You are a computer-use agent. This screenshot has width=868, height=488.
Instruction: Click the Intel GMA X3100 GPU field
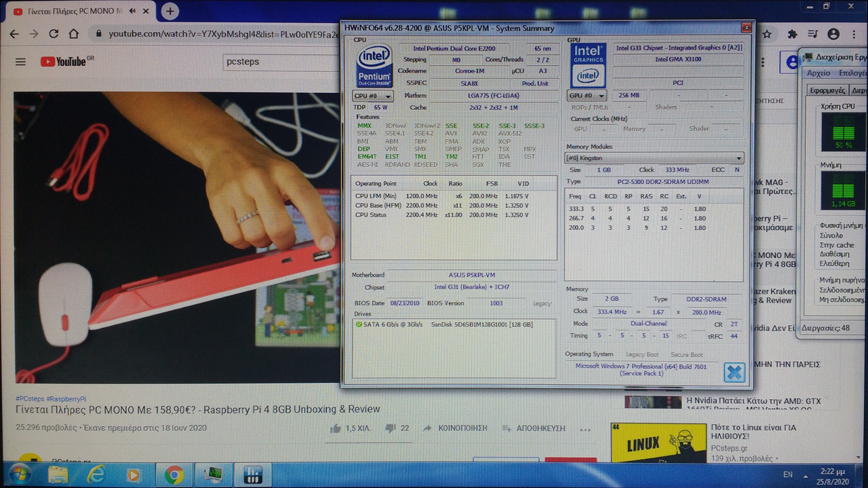[x=677, y=59]
